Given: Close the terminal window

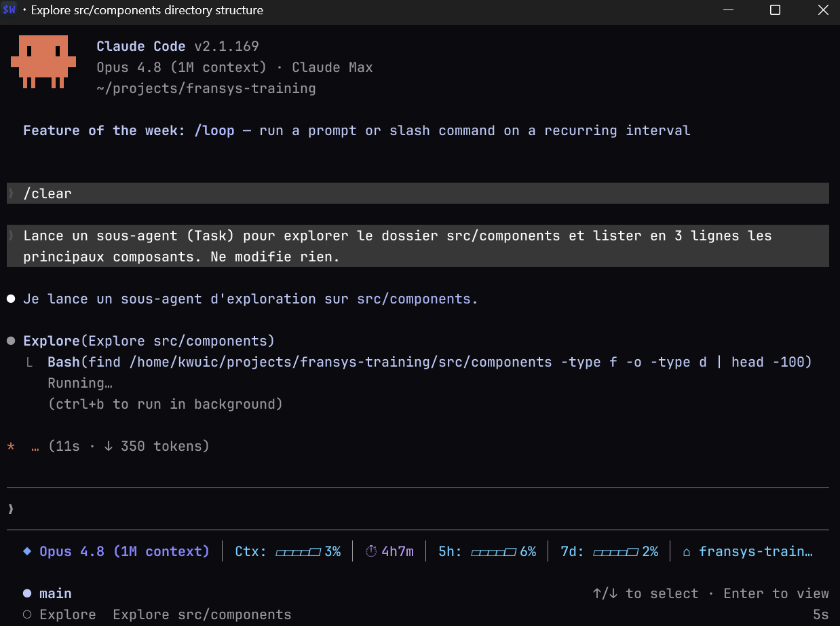Looking at the screenshot, I should [x=822, y=10].
